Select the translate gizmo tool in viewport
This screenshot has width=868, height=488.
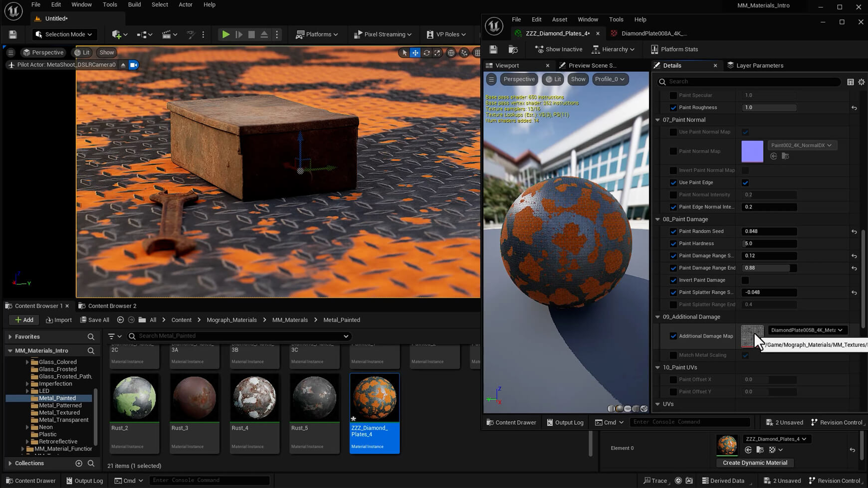(x=415, y=53)
